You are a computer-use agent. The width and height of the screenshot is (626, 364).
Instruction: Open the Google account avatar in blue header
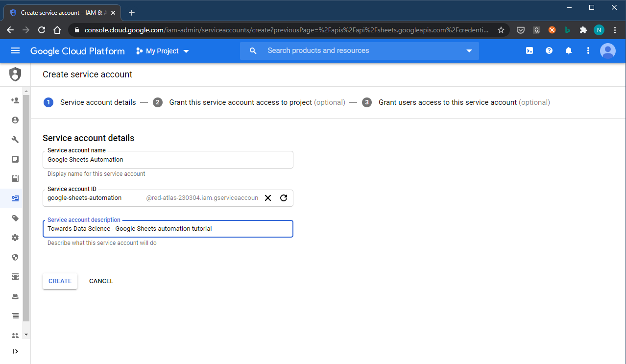[608, 50]
